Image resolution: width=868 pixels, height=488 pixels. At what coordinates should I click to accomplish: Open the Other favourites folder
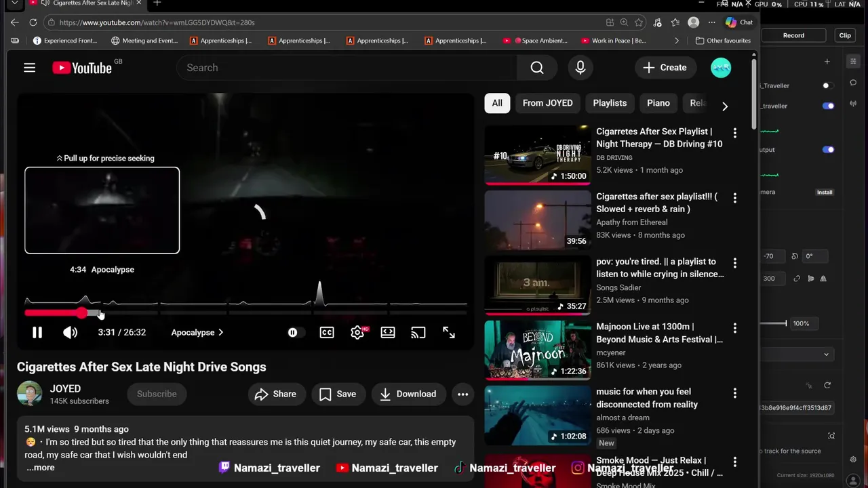[723, 41]
